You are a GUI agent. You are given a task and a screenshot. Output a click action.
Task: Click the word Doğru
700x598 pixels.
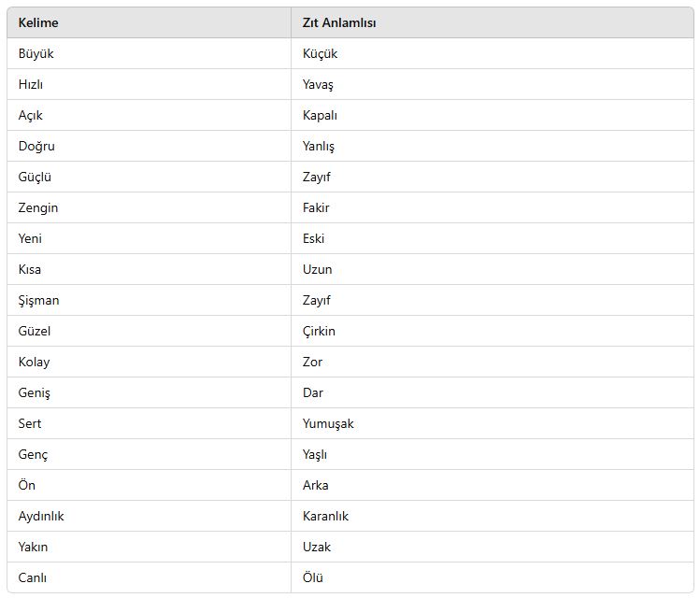point(36,147)
